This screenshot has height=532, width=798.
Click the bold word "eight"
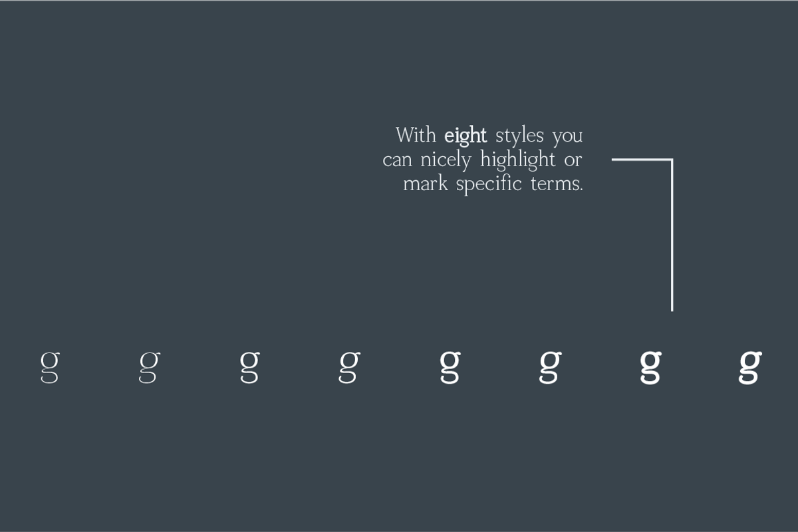point(465,136)
